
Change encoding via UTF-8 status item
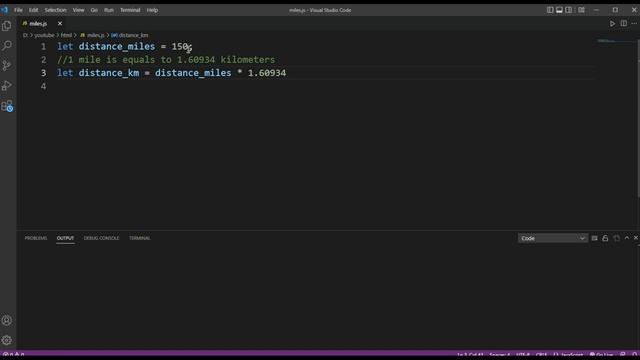pos(523,355)
